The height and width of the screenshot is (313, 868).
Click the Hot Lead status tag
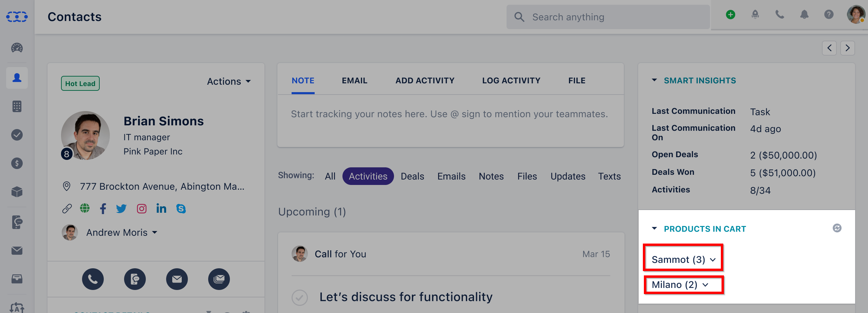(80, 83)
